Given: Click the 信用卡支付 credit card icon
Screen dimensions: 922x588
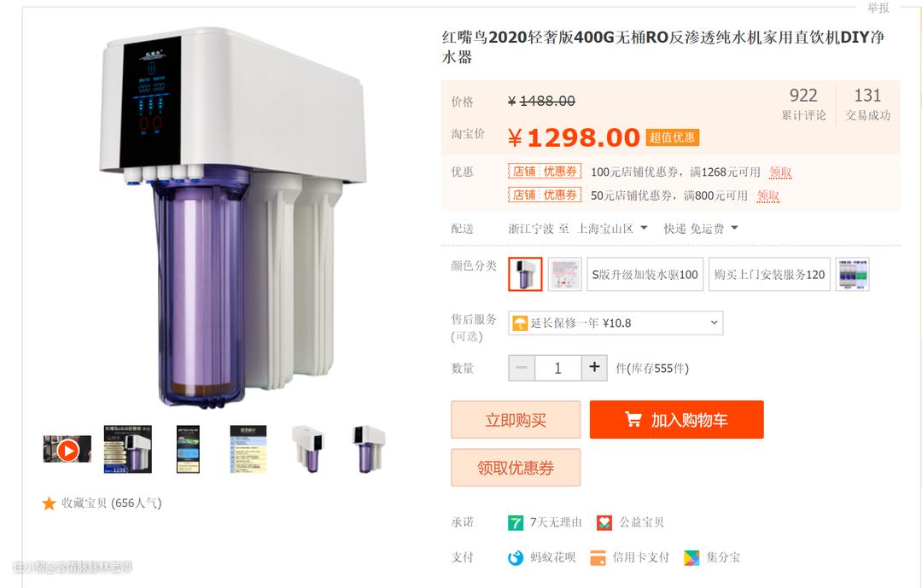Looking at the screenshot, I should (x=598, y=557).
